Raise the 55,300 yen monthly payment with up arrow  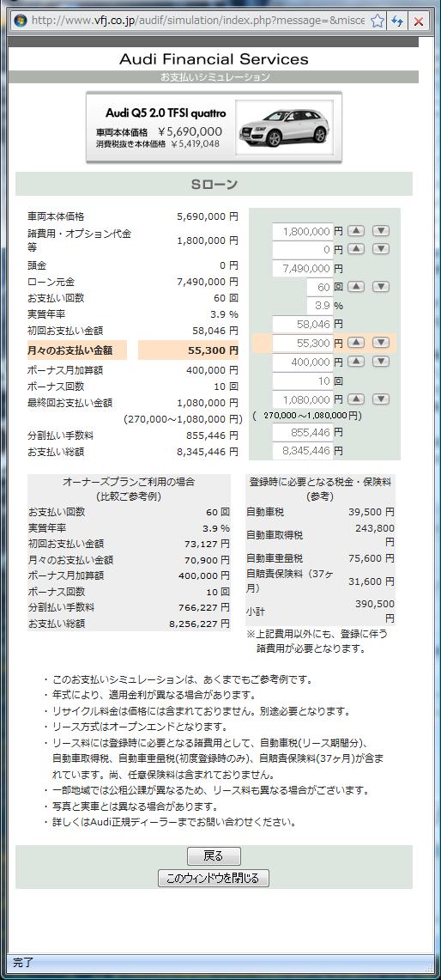(355, 342)
